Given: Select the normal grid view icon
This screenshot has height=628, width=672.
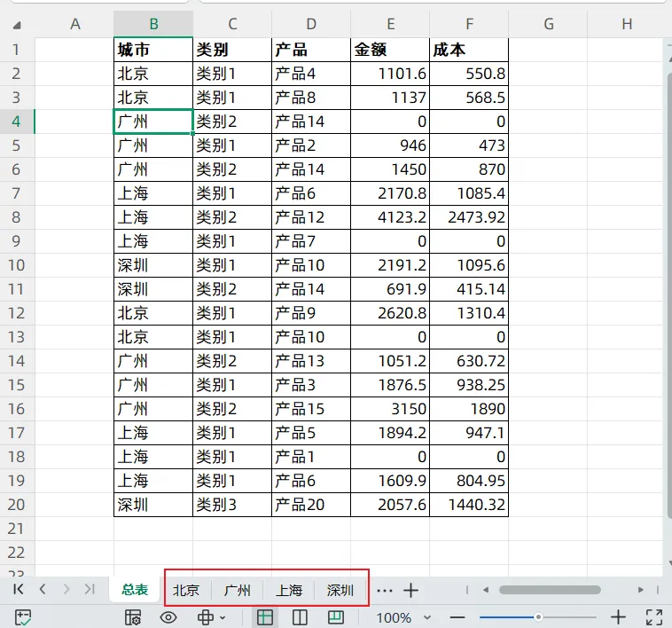Looking at the screenshot, I should click(264, 617).
